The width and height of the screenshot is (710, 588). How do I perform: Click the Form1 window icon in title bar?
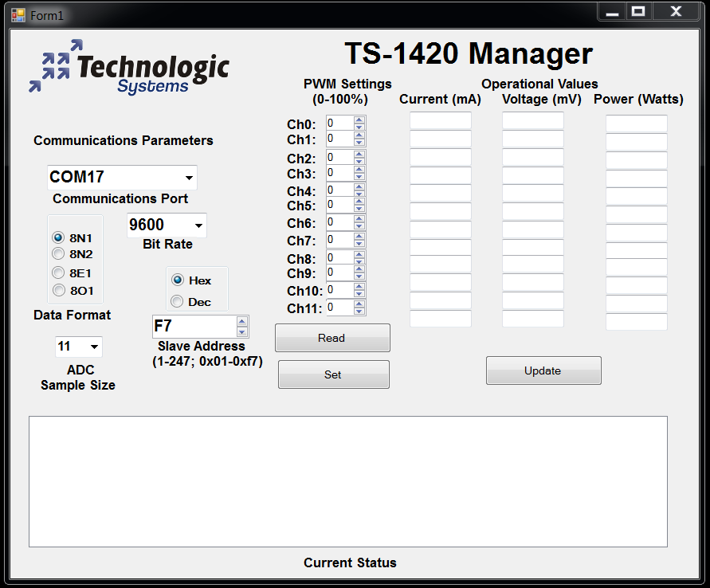coord(18,15)
